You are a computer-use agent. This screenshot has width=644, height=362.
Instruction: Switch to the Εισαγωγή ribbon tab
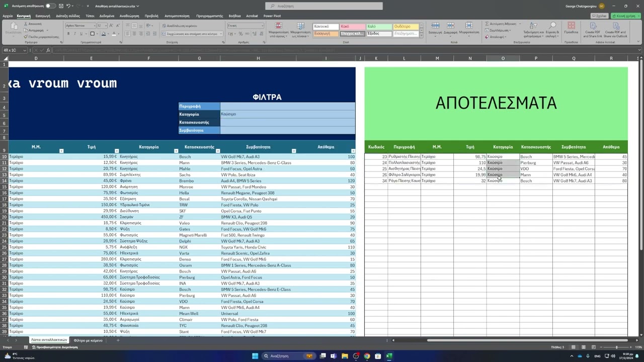point(43,16)
